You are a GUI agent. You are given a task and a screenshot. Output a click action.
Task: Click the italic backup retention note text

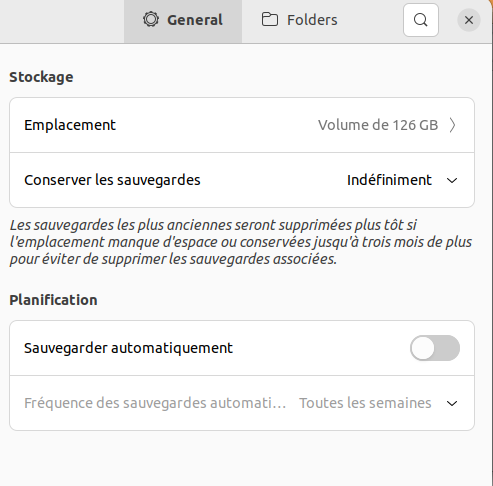click(241, 242)
